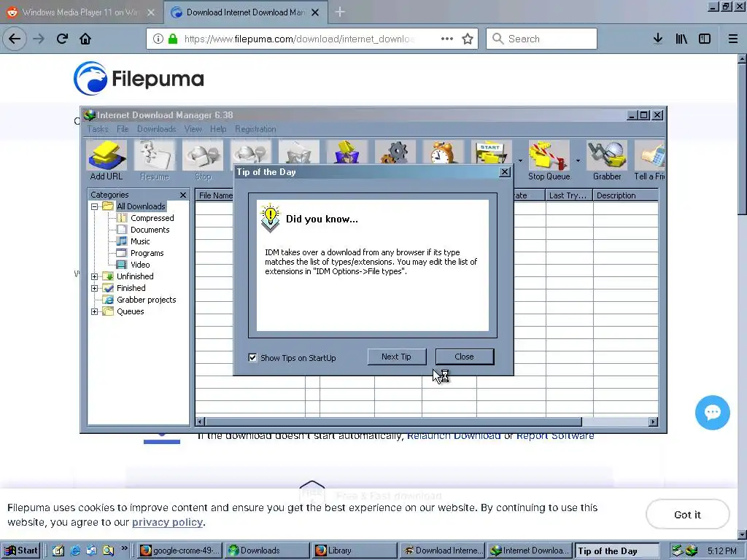Click the Tell a Friend toolbar icon
Screen dimensions: 747x560
pyautogui.click(x=650, y=161)
